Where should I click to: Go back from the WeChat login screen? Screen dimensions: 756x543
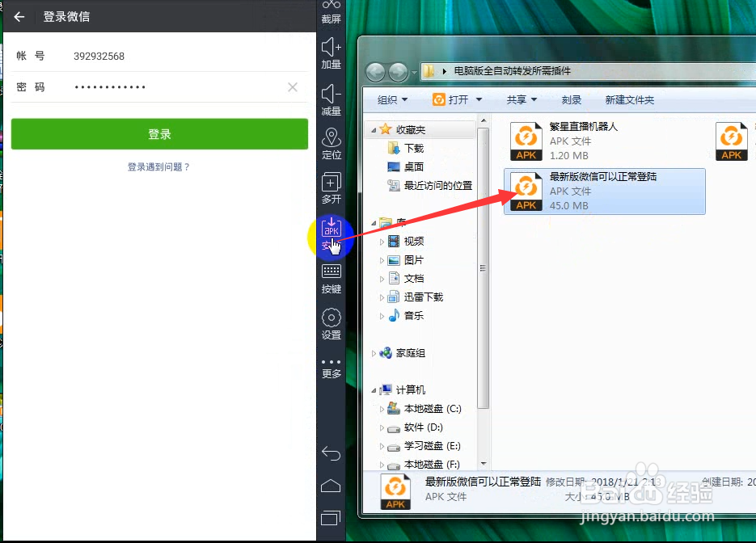pos(19,17)
